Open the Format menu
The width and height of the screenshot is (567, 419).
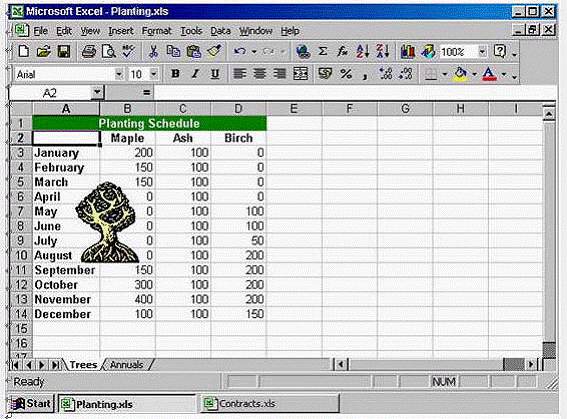pos(157,31)
